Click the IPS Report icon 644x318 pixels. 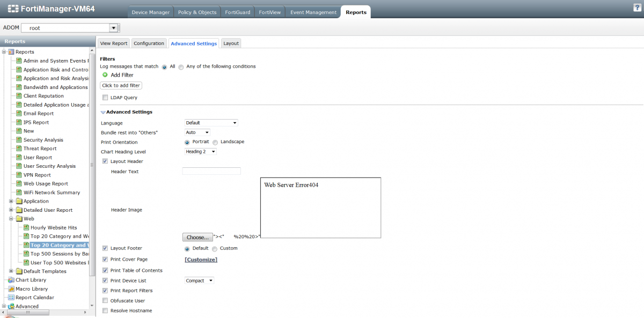tap(19, 122)
